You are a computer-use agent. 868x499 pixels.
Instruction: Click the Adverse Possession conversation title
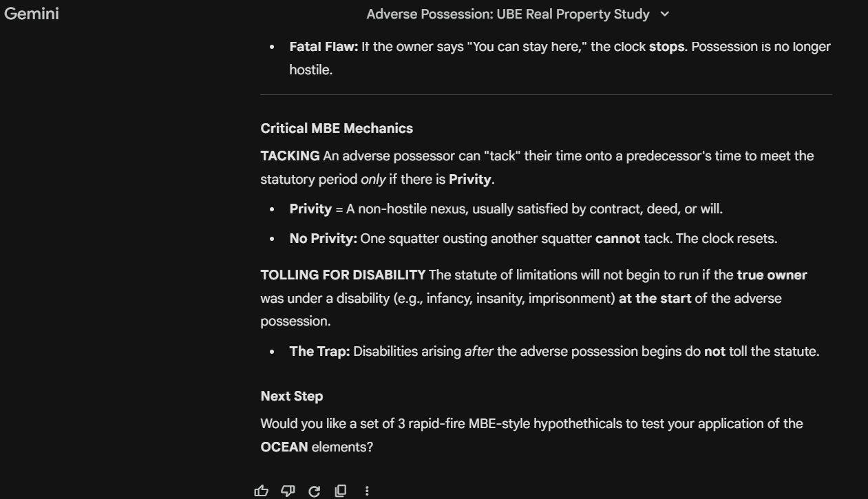click(x=507, y=14)
